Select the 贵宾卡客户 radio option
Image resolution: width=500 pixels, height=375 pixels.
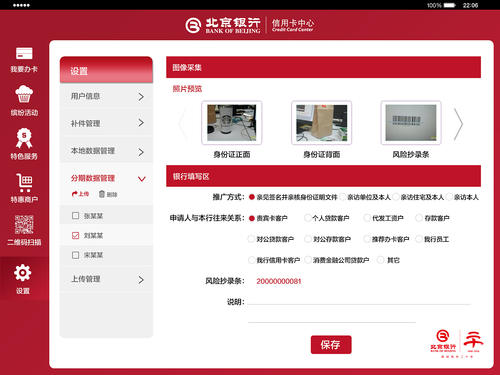252,218
